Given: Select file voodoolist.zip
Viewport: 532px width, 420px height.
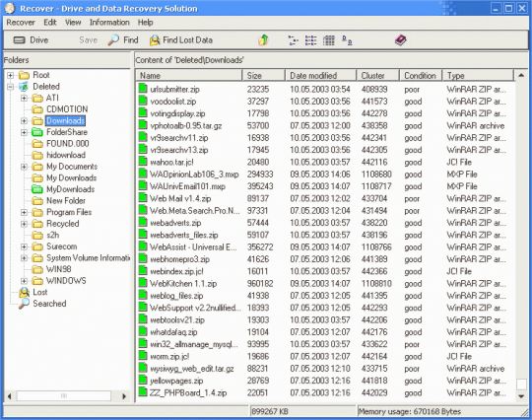Looking at the screenshot, I should pos(173,102).
